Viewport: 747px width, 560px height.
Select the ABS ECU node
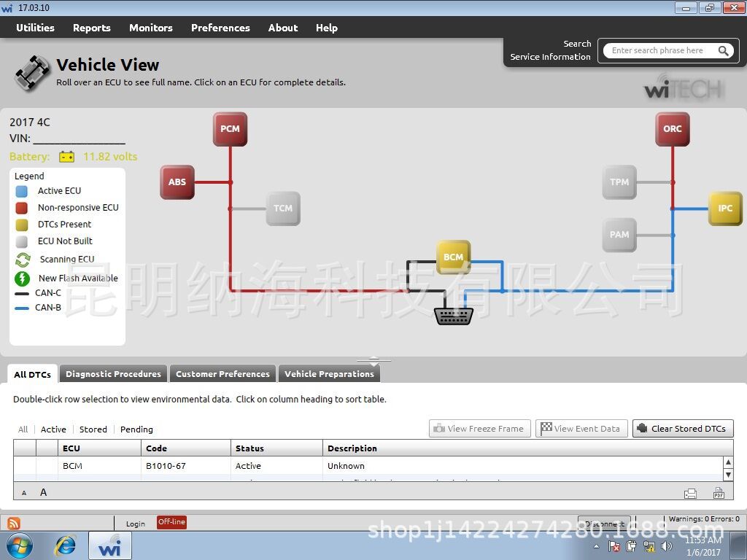[x=177, y=182]
